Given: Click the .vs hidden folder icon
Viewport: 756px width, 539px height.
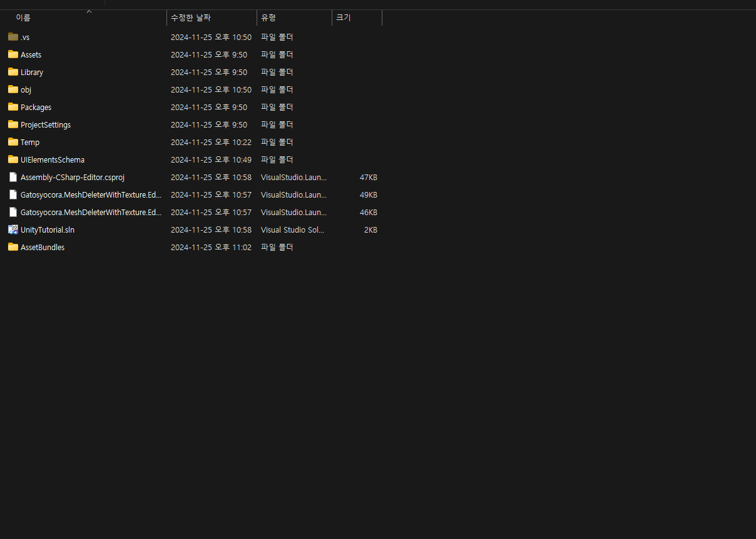Looking at the screenshot, I should [x=13, y=37].
